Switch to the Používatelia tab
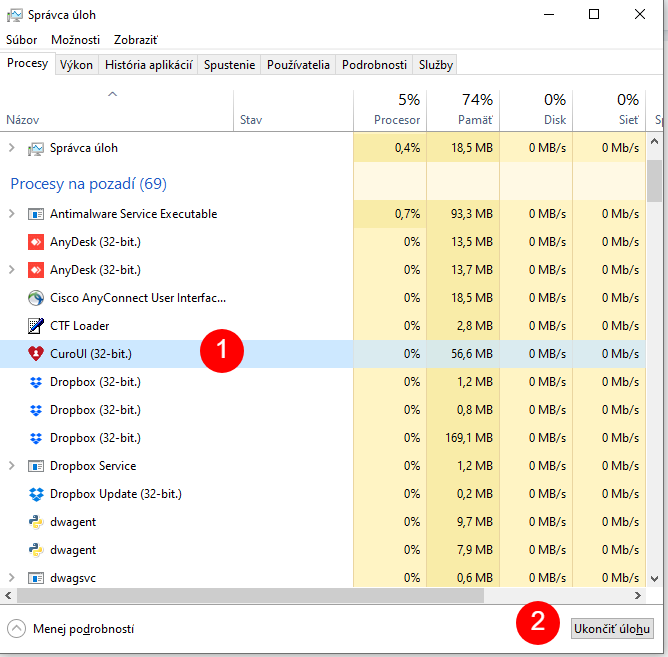668x657 pixels. [298, 65]
